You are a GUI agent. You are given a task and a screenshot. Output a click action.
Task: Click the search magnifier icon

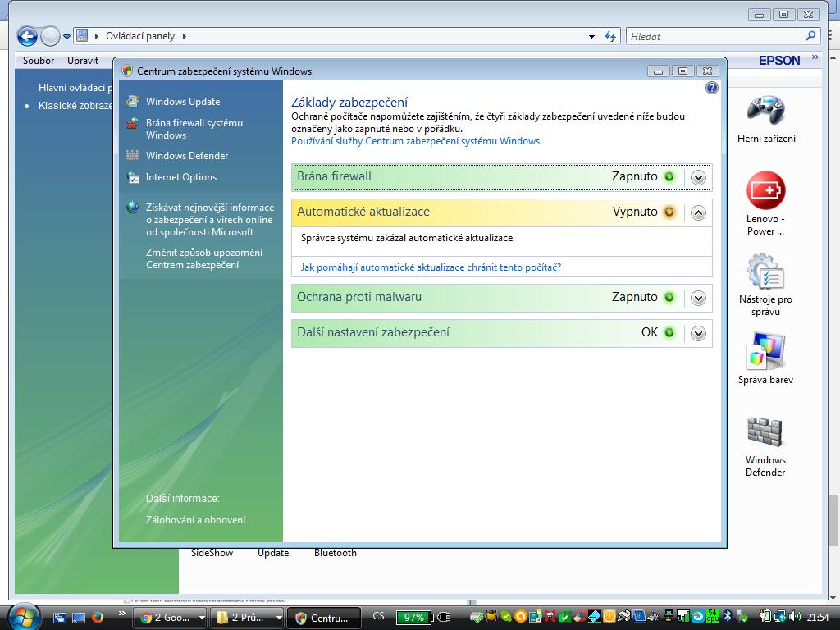pyautogui.click(x=811, y=36)
